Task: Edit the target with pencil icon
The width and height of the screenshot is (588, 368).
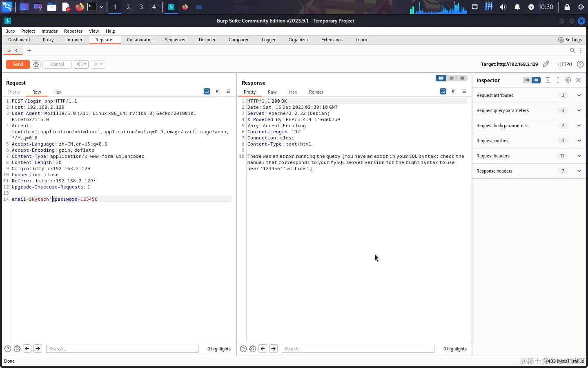Action: [546, 64]
